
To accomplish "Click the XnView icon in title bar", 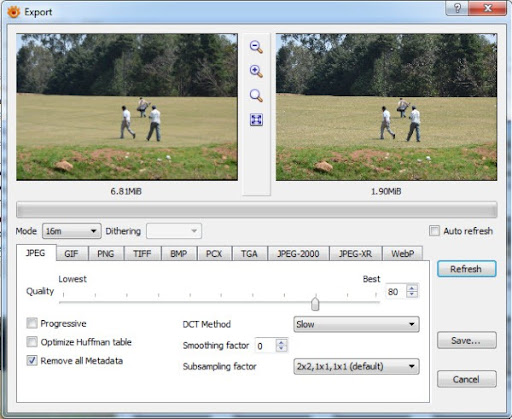I will coord(14,12).
